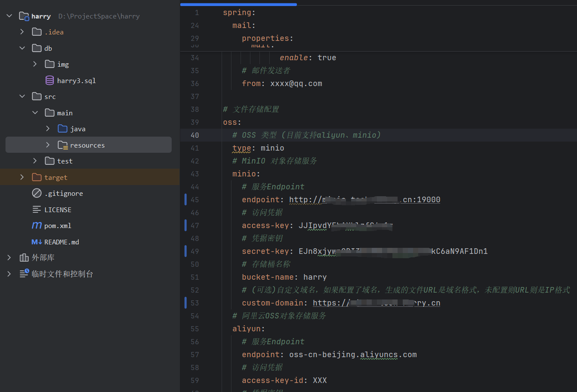Click the 'type: minio' line
The image size is (577, 392).
(x=258, y=148)
